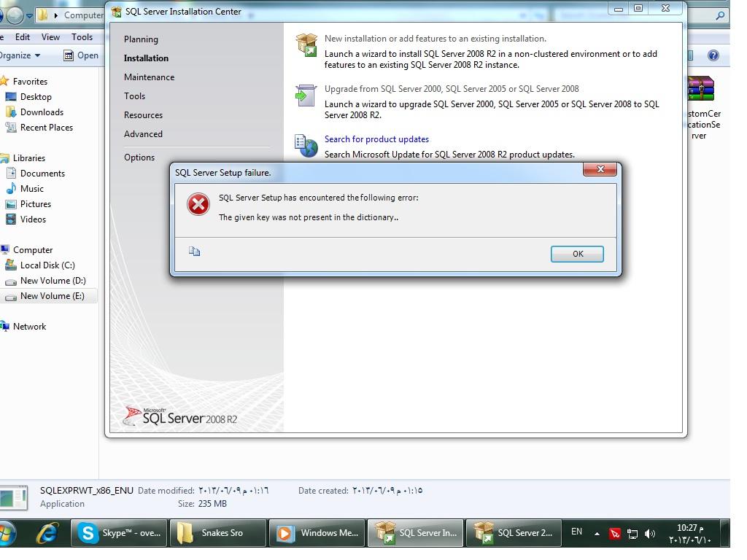747x560 pixels.
Task: Click New installation or add features link
Action: (x=436, y=39)
